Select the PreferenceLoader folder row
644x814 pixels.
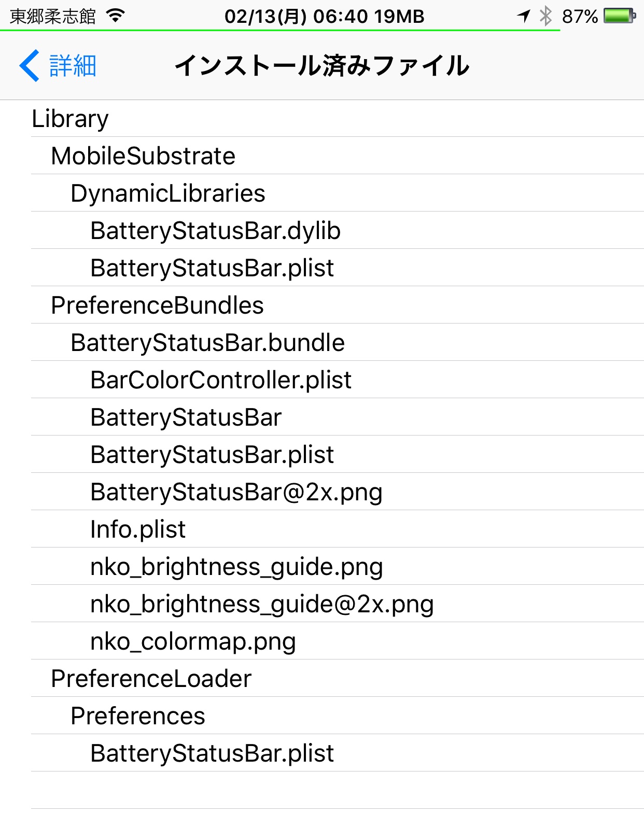[x=338, y=679]
